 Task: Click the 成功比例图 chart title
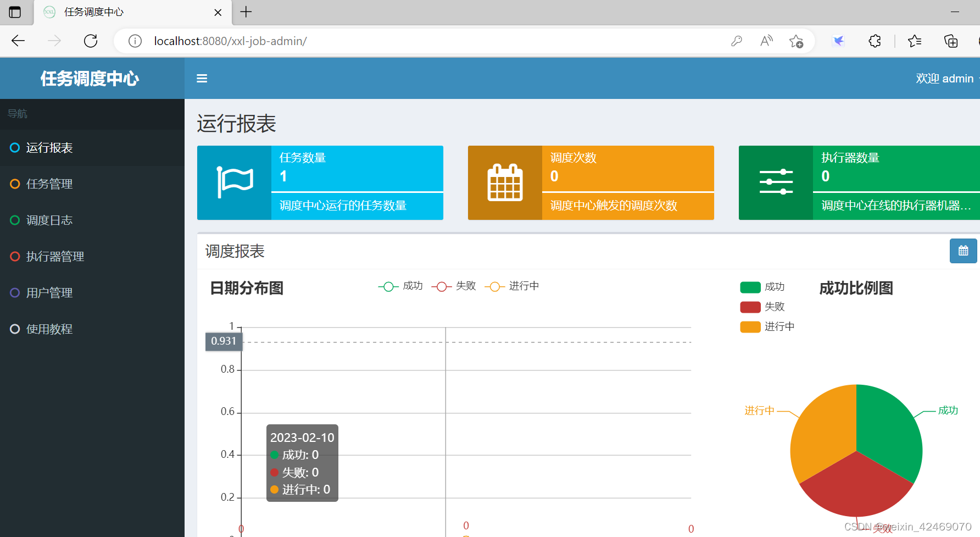(x=856, y=288)
